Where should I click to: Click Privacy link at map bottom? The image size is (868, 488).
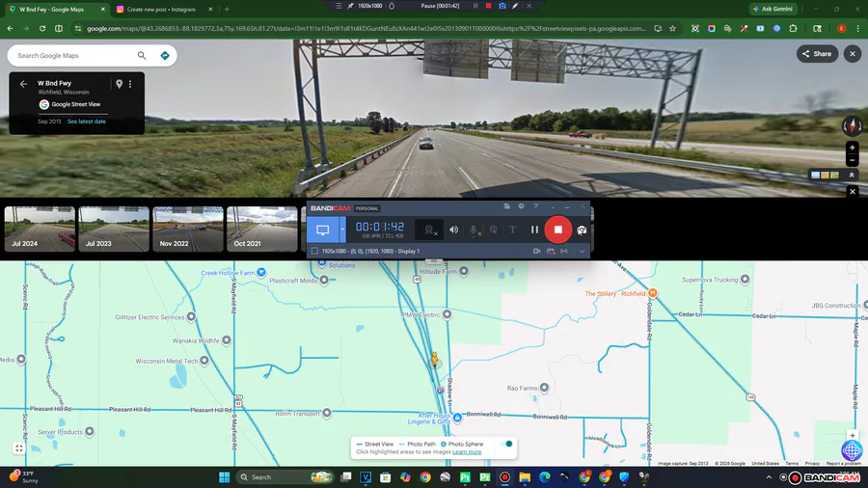point(812,463)
